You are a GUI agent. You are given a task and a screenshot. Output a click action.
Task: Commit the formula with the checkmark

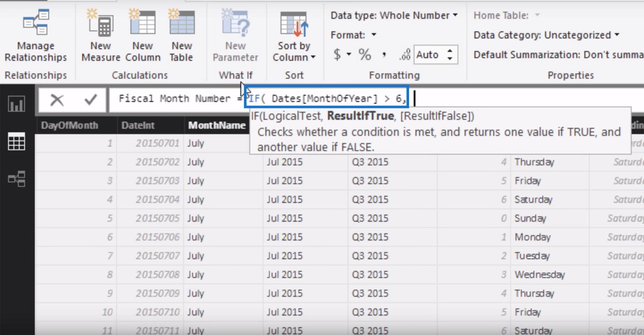point(91,100)
